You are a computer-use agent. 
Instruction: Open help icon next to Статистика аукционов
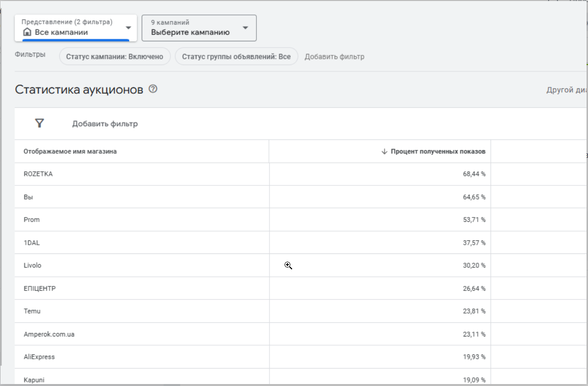pos(153,89)
